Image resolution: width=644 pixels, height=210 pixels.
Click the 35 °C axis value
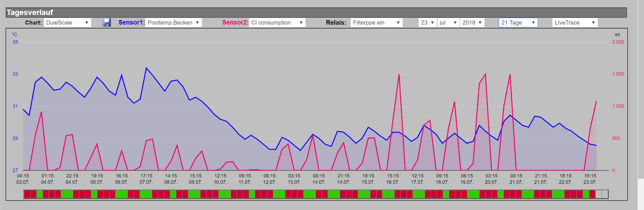(x=15, y=42)
